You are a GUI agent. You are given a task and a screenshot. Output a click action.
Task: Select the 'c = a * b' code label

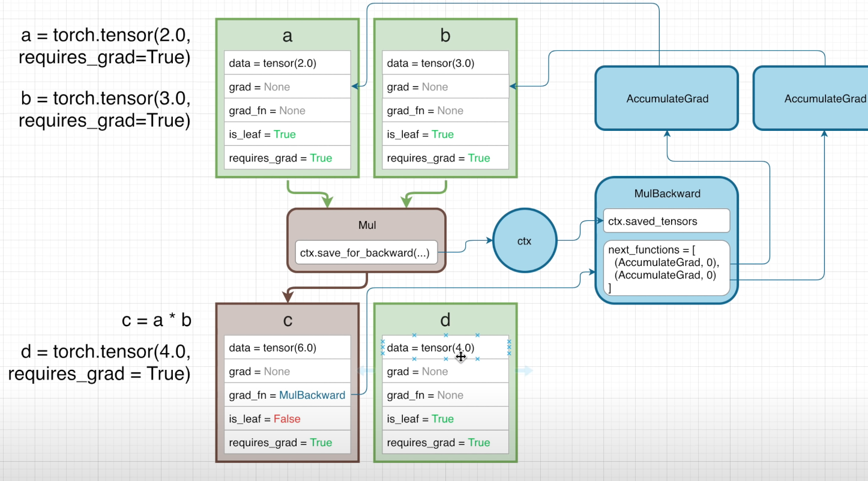click(x=157, y=321)
